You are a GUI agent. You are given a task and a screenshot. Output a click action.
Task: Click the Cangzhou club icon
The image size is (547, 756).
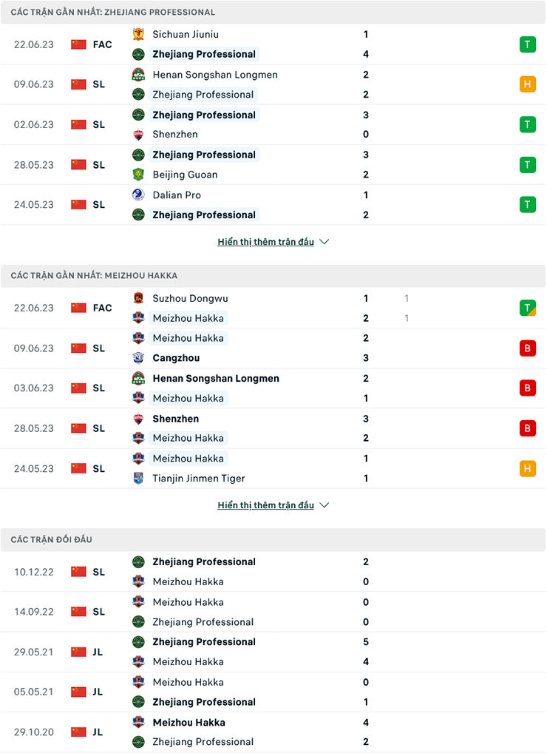point(137,358)
